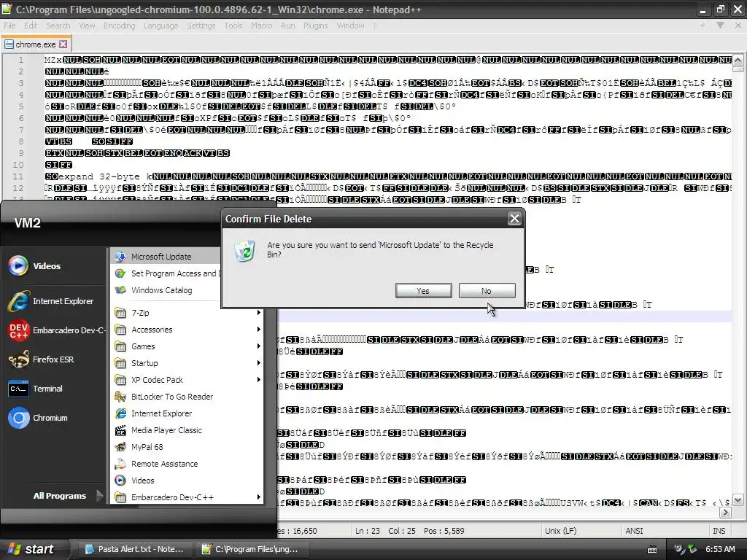Expand the 7-Zip submenu arrow
Image resolution: width=747 pixels, height=560 pixels.
(x=259, y=313)
